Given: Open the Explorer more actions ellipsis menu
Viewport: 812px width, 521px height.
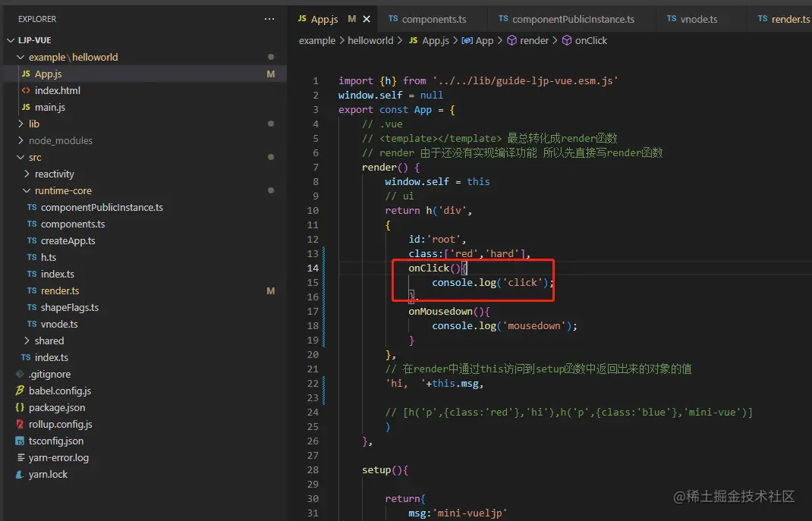Looking at the screenshot, I should 269,19.
